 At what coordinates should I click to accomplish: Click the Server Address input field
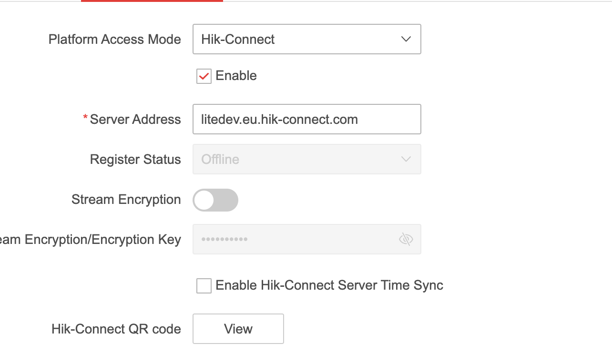point(306,119)
